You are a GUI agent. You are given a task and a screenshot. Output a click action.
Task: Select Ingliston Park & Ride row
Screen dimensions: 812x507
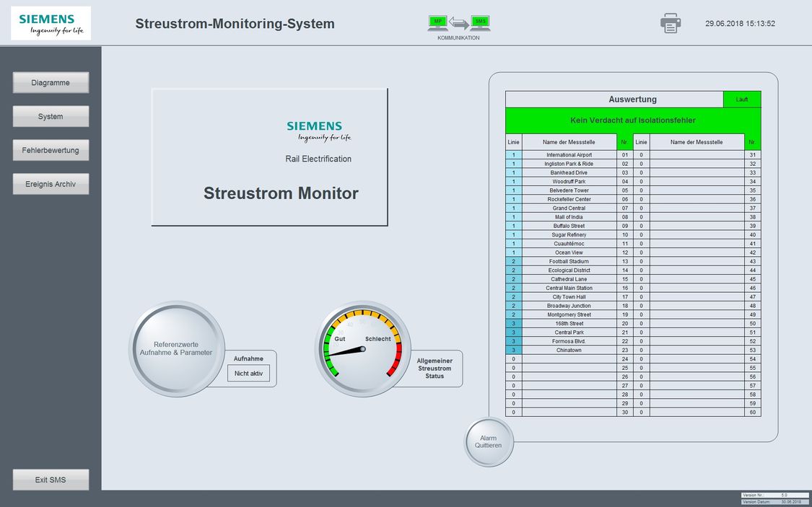click(569, 164)
